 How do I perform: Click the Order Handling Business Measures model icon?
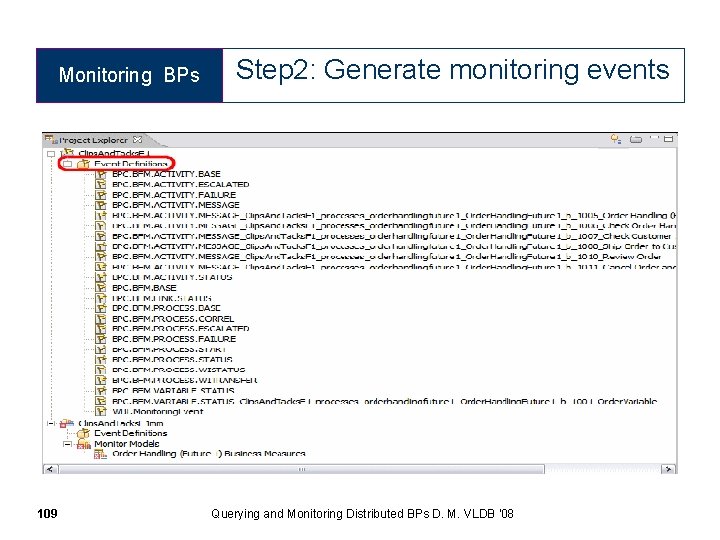click(x=100, y=454)
